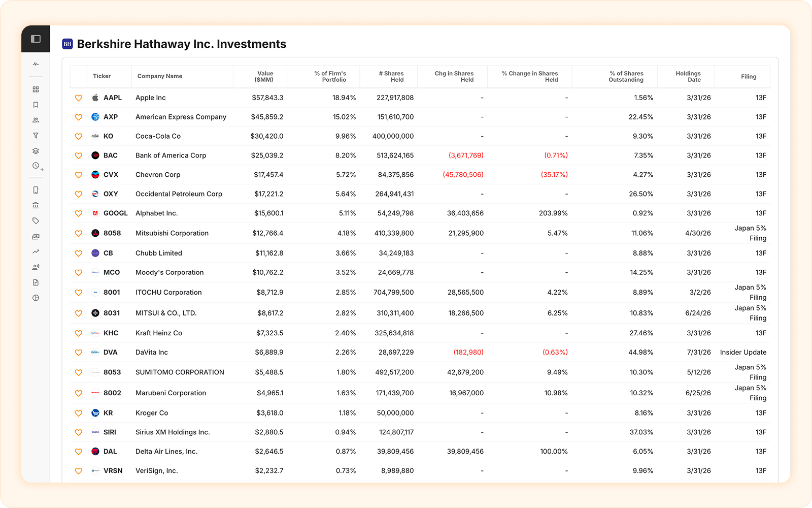Image resolution: width=812 pixels, height=508 pixels.
Task: Sort by the Holdings Date column header
Action: point(688,77)
